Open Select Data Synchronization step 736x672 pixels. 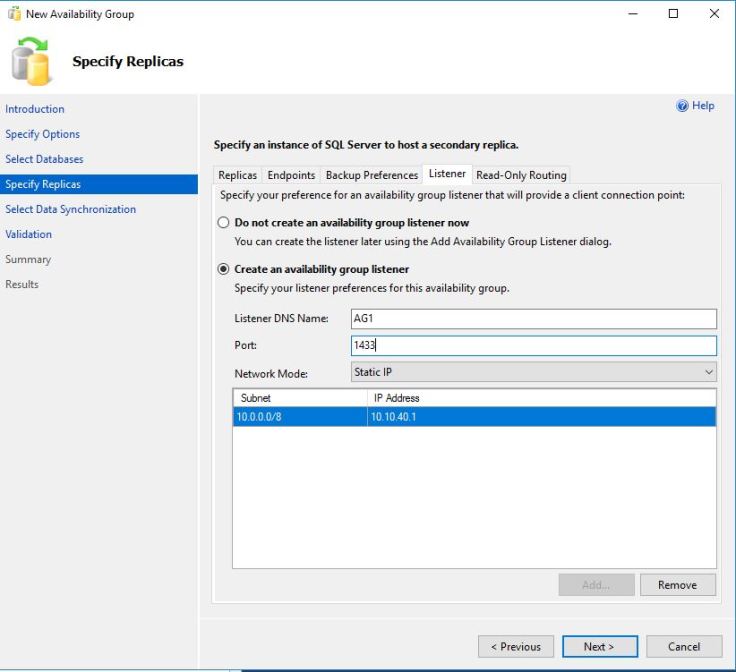point(70,209)
